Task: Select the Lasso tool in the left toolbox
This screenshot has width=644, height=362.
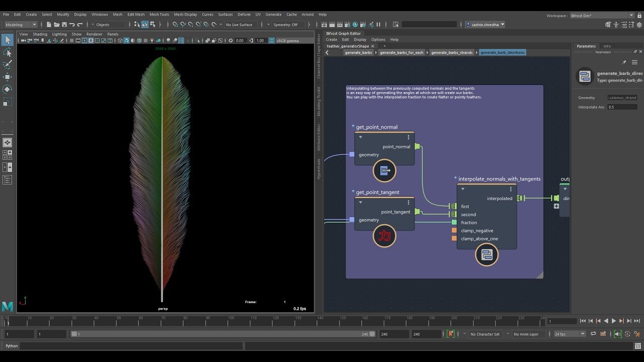Action: pyautogui.click(x=7, y=52)
